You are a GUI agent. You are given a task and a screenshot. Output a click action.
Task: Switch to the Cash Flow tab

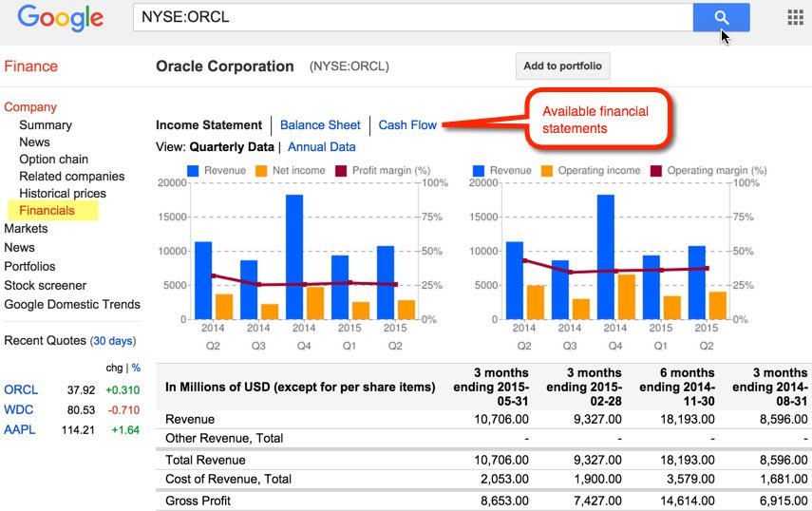pyautogui.click(x=407, y=125)
